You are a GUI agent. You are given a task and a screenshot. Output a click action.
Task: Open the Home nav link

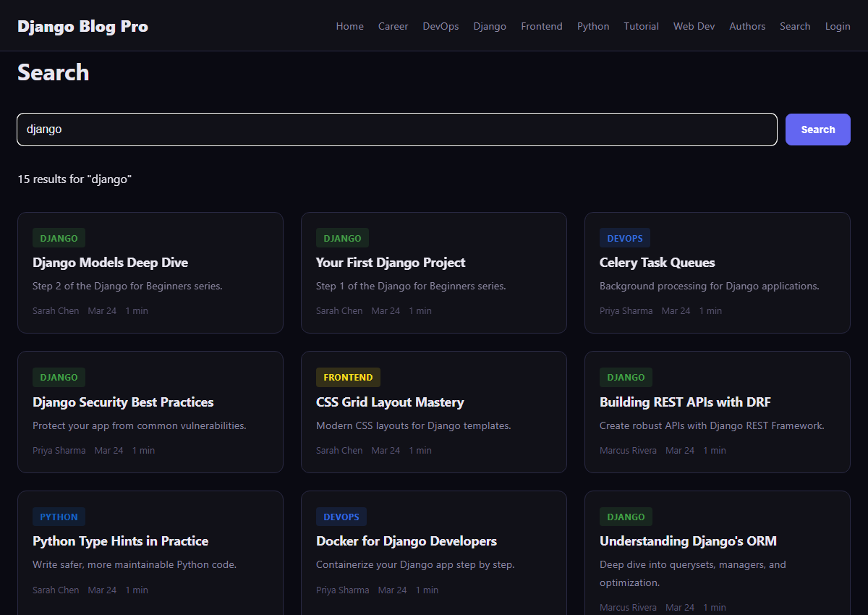coord(349,26)
